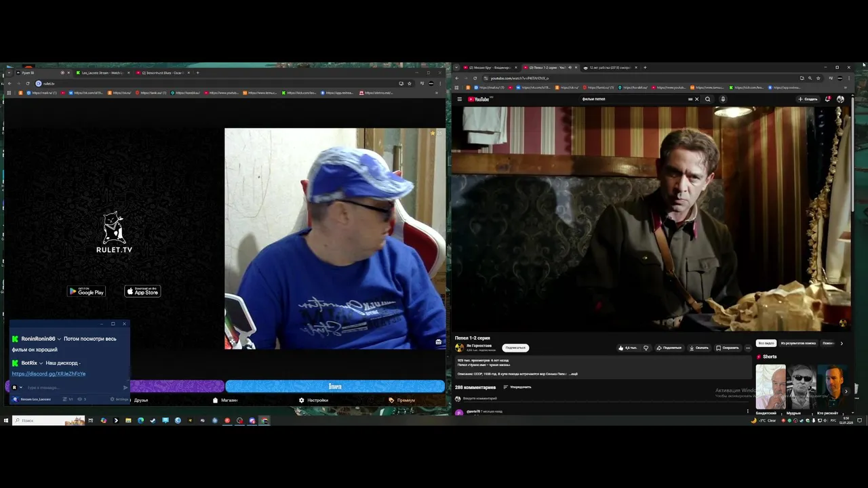Screen dimensions: 868x488
Task: Open the Мудрые Shorts thumbnail
Action: [801, 386]
